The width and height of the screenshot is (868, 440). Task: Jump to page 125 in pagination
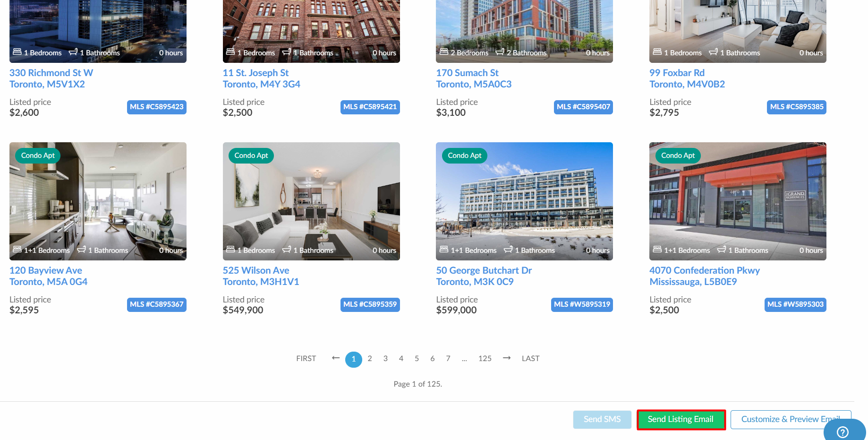[x=485, y=359]
